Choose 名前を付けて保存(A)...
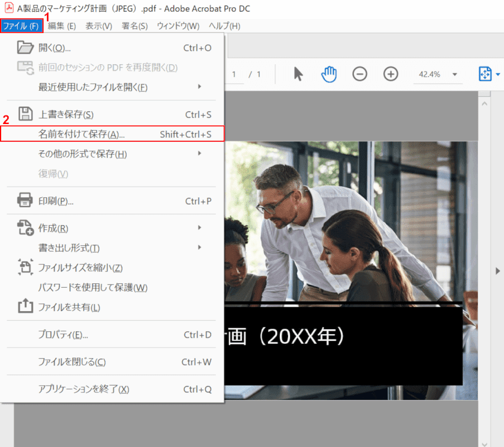The image size is (504, 447). coord(112,134)
